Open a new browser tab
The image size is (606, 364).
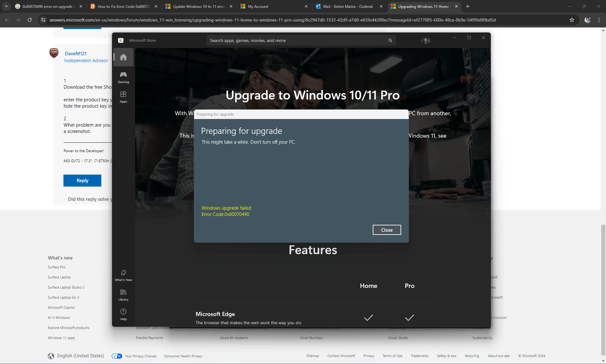click(468, 6)
